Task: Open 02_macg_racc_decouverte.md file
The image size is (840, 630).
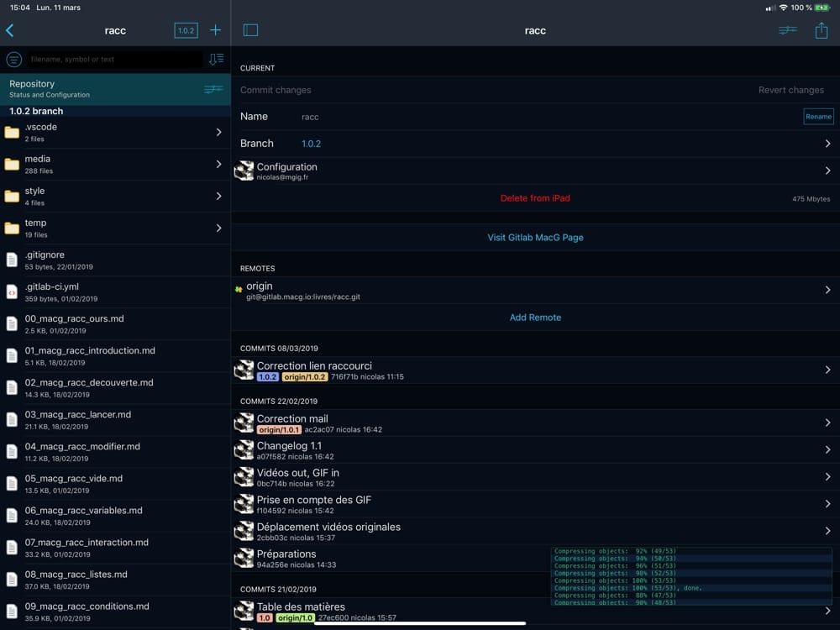Action: tap(115, 388)
